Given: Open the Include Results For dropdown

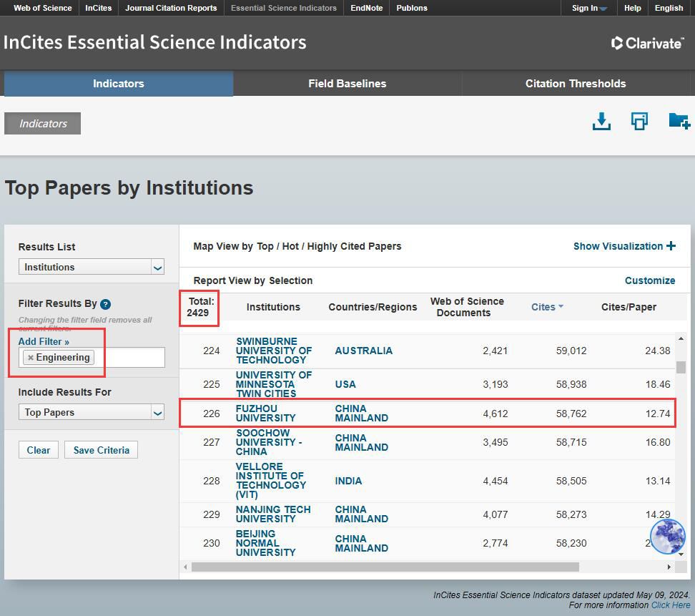Looking at the screenshot, I should coord(92,412).
